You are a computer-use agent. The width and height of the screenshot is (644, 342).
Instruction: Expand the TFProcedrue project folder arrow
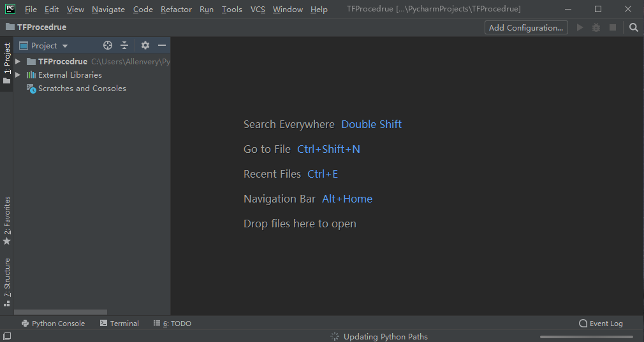[x=18, y=62]
